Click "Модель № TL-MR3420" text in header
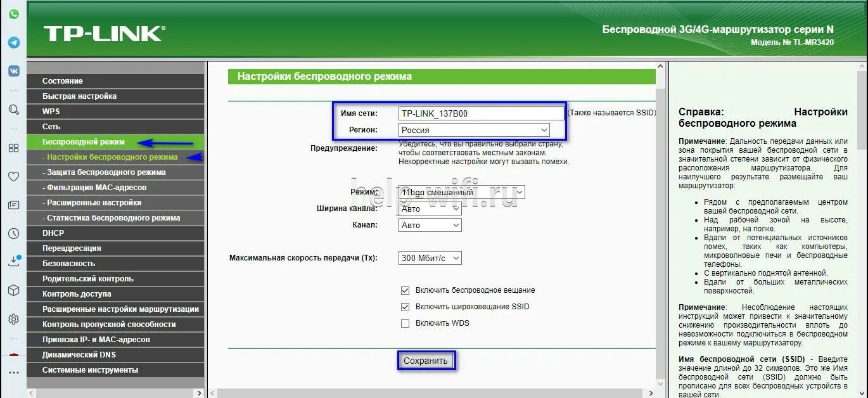This screenshot has height=398, width=868. pos(792,42)
